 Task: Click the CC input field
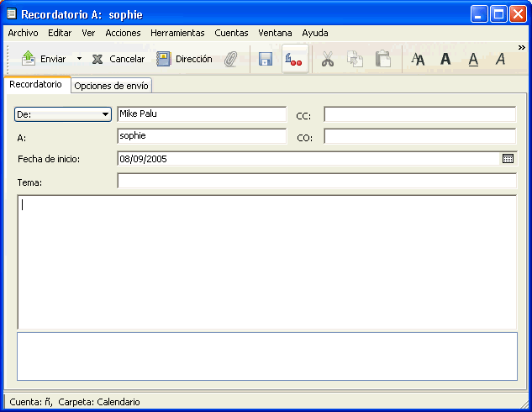pyautogui.click(x=420, y=114)
